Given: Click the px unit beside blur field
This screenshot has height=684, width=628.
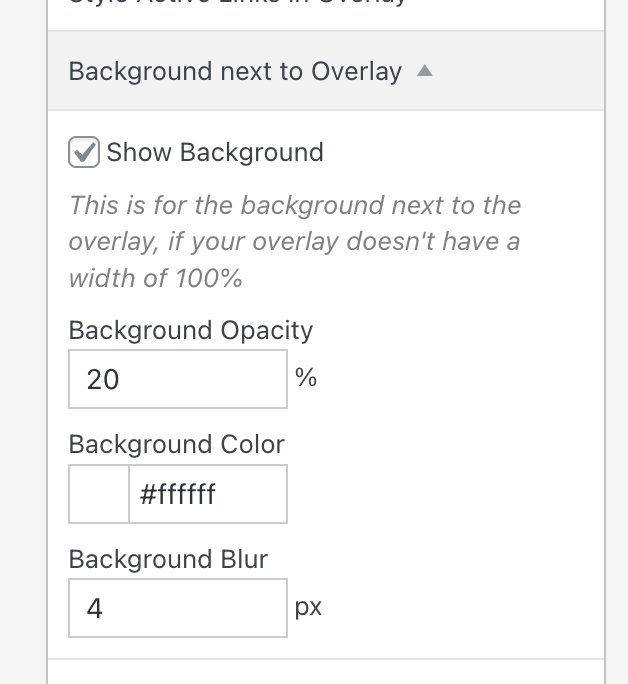Looking at the screenshot, I should click(x=308, y=607).
